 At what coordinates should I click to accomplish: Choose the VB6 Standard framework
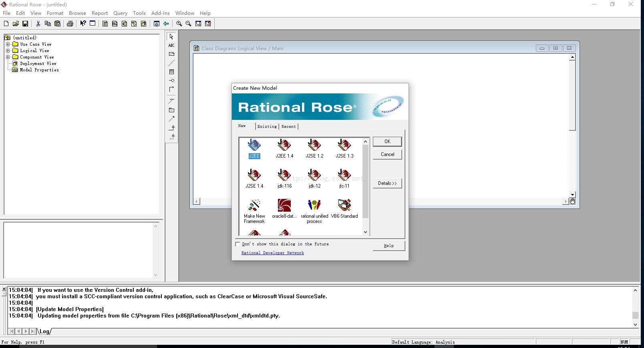pos(344,209)
